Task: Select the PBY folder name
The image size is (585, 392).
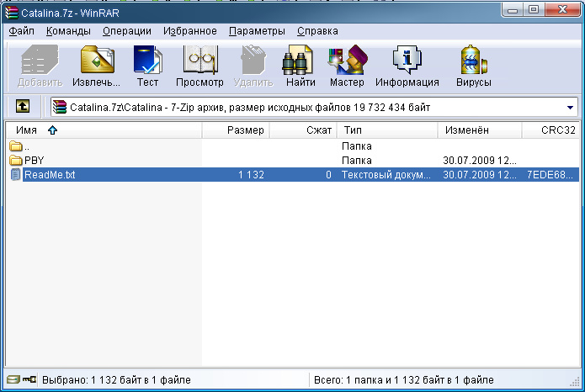Action: [34, 161]
